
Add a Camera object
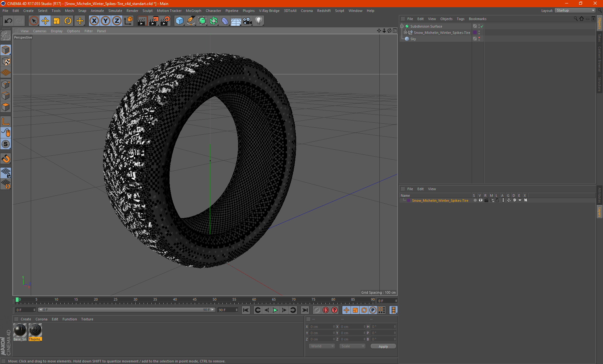pos(247,21)
